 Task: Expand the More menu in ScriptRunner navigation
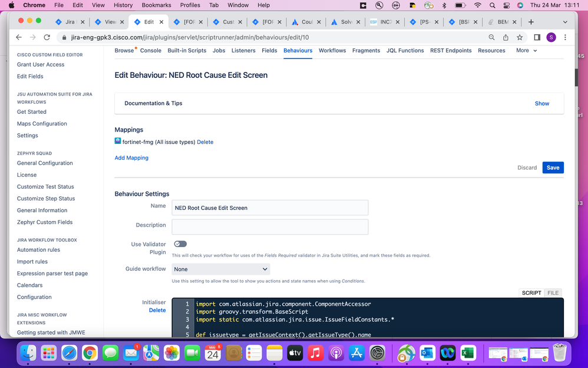pyautogui.click(x=526, y=50)
